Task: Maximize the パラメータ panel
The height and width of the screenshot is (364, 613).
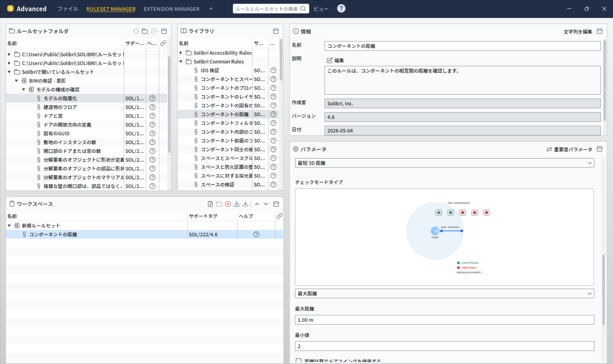Action: point(600,149)
